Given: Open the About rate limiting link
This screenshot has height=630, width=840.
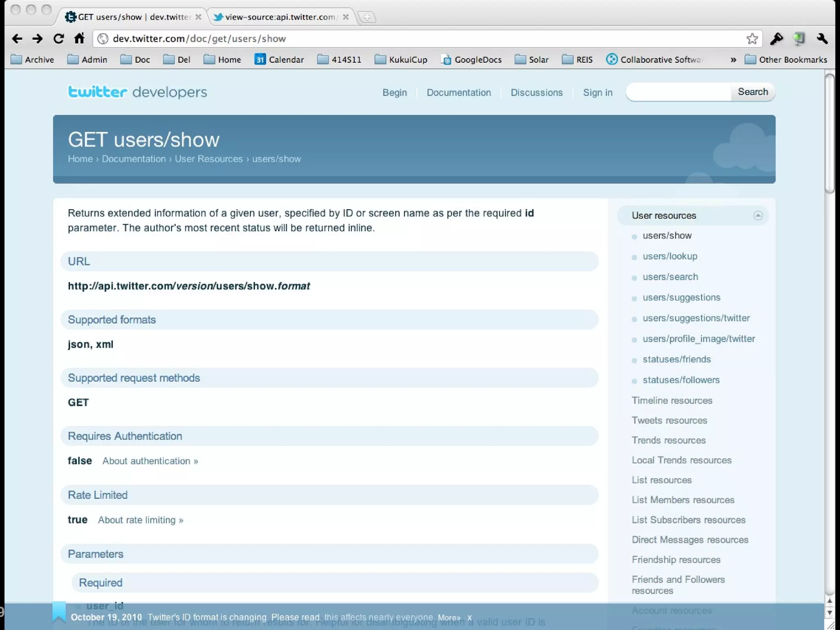Looking at the screenshot, I should pos(140,520).
